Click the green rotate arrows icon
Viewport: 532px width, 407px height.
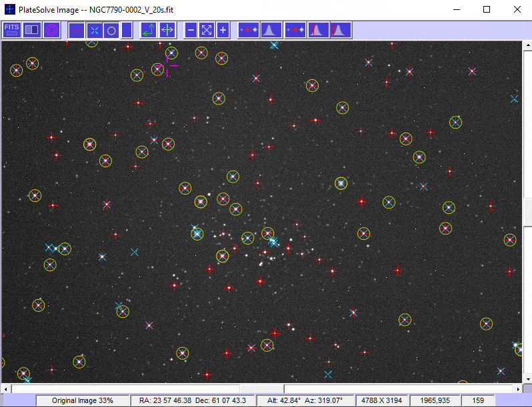pos(149,30)
